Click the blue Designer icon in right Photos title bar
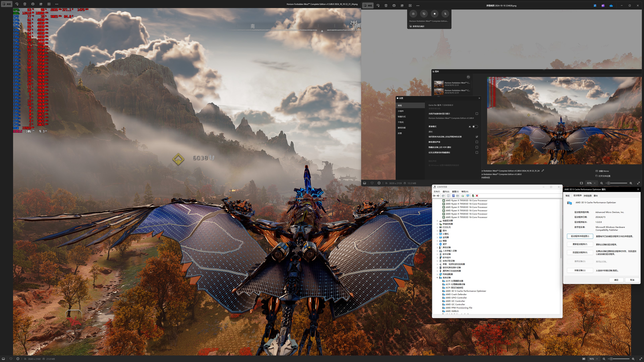Screen dimensions: 644x362 595,6
